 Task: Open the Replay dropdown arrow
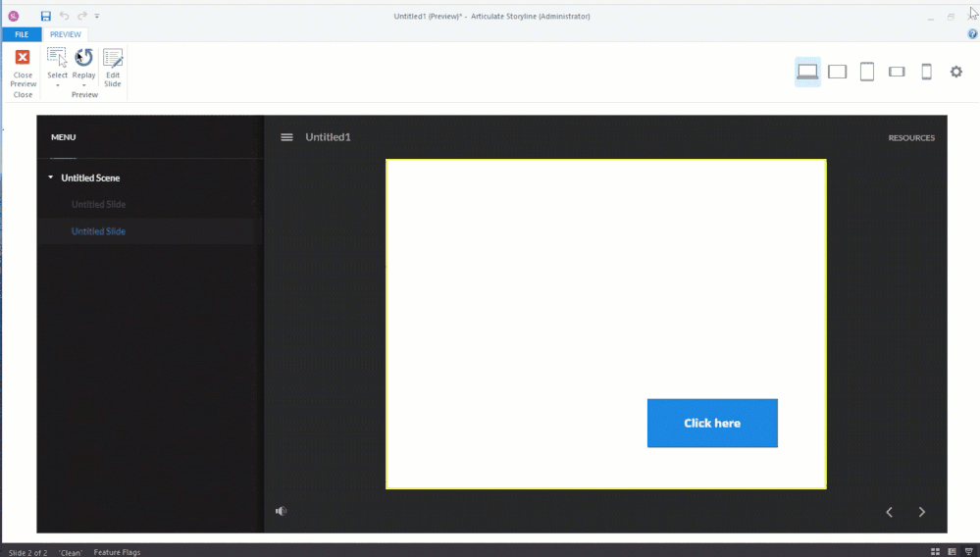pyautogui.click(x=83, y=85)
